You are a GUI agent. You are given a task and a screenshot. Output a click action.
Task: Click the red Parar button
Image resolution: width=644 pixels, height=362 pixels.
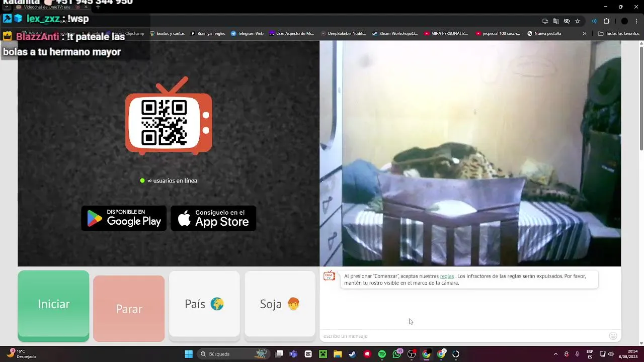tap(129, 308)
